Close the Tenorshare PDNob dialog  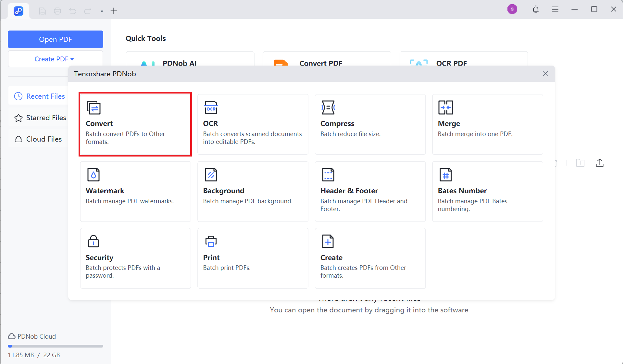click(545, 74)
